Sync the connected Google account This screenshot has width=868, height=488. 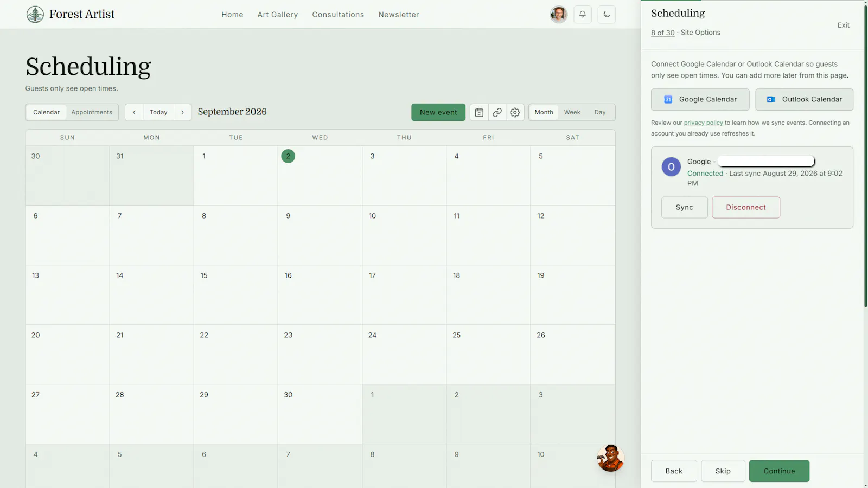point(685,207)
